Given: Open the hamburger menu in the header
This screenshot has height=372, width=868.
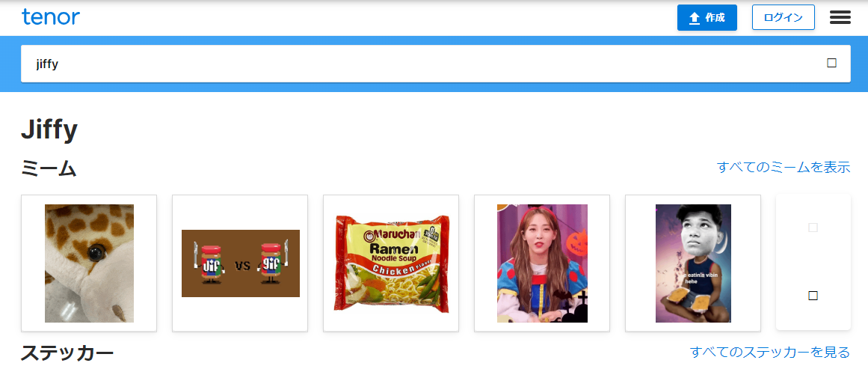Looking at the screenshot, I should click(x=840, y=18).
